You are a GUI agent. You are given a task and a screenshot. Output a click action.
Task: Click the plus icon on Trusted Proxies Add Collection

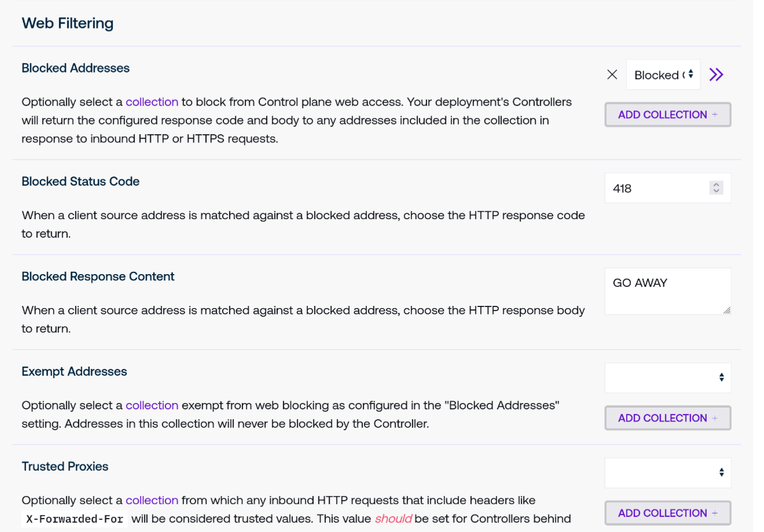[715, 513]
